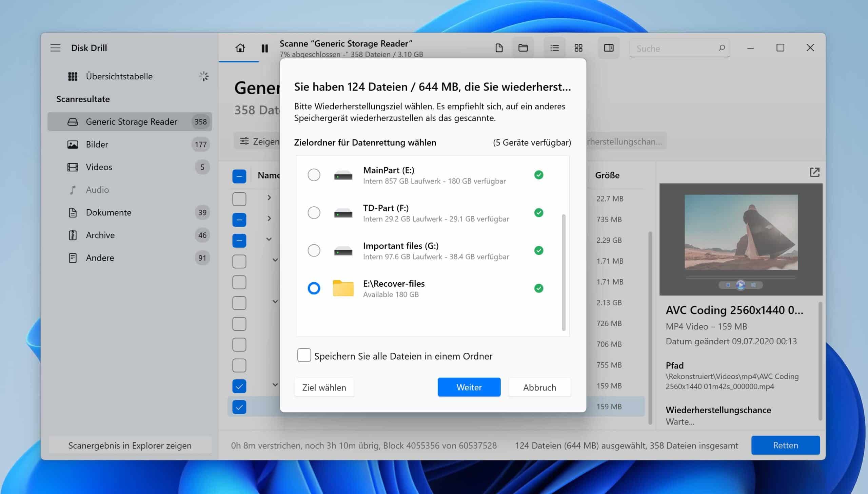
Task: Click the device list scrollbar in dialog
Action: 564,272
